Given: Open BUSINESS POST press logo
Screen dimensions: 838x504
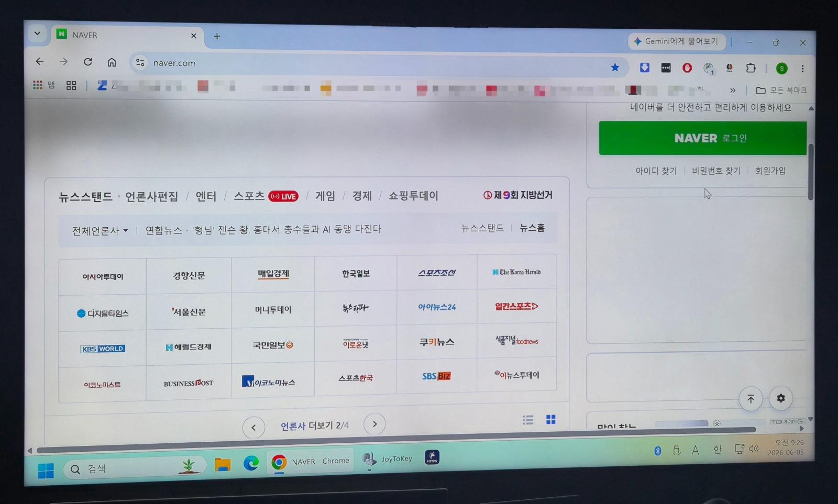Looking at the screenshot, I should (189, 383).
